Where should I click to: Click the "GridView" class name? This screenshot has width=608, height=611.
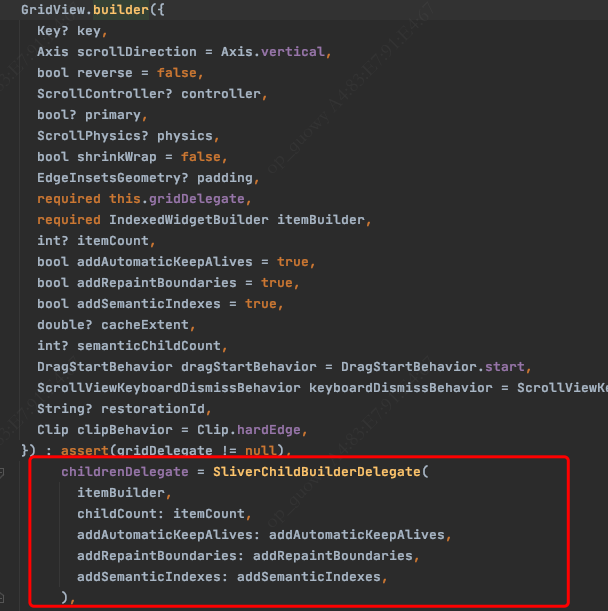pyautogui.click(x=53, y=9)
